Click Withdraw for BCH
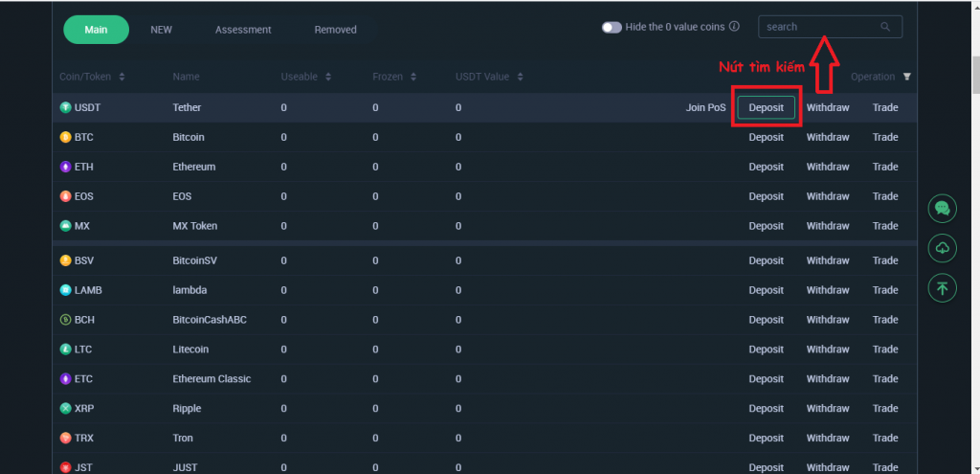This screenshot has height=474, width=980. 828,320
